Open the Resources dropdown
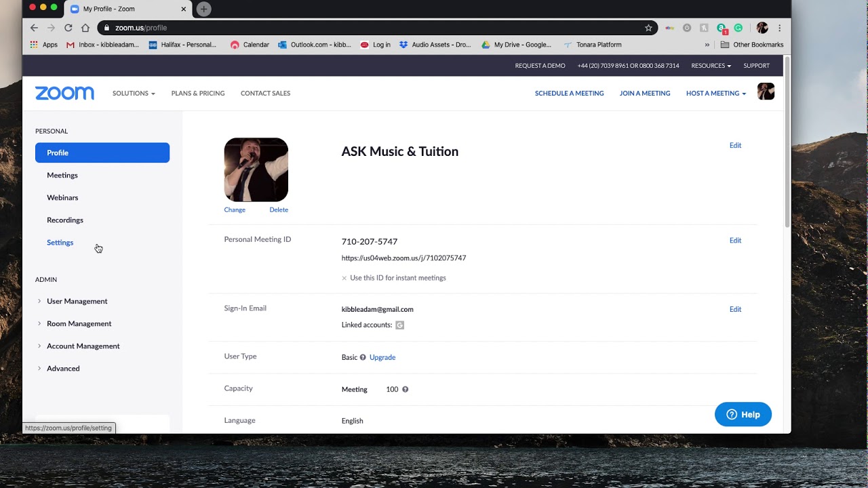The width and height of the screenshot is (868, 488). tap(711, 66)
